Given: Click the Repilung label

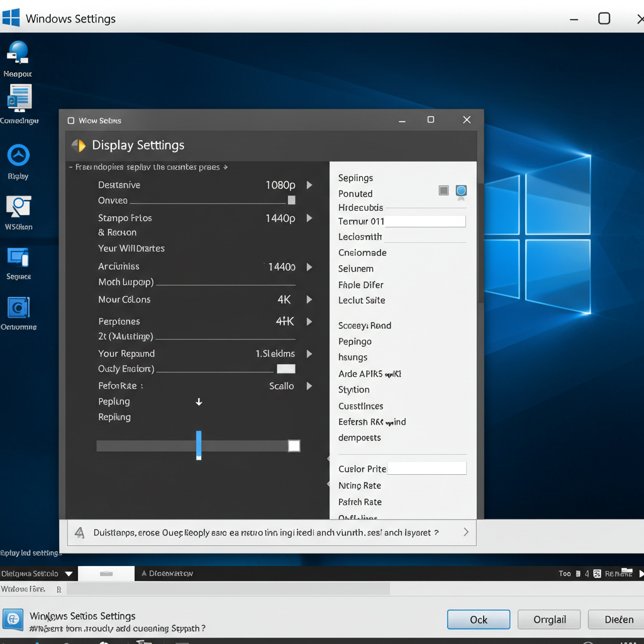Looking at the screenshot, I should 114,417.
